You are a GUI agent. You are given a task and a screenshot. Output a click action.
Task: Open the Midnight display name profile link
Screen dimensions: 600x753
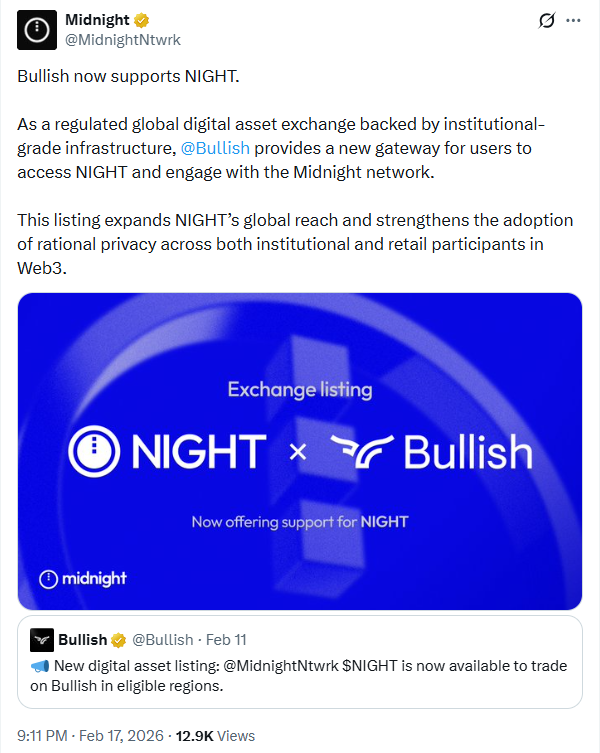[98, 20]
